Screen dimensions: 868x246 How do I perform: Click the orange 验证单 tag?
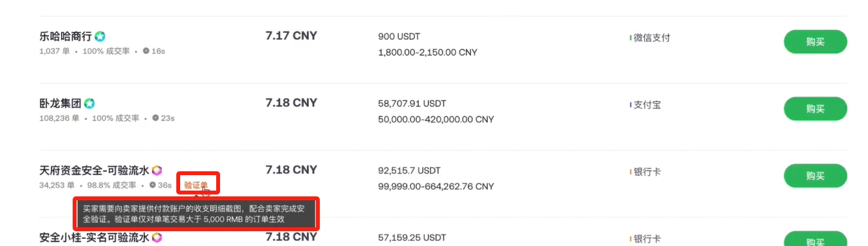(x=196, y=185)
